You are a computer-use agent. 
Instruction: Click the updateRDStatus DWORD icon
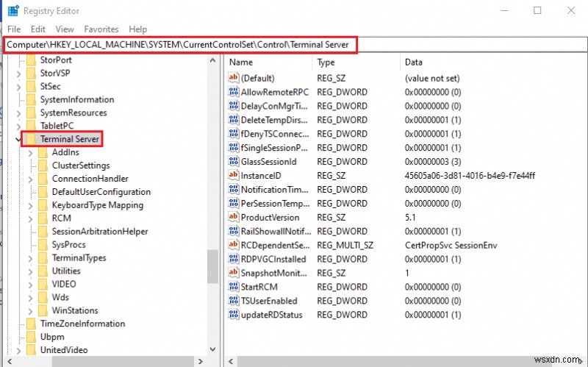pos(233,314)
